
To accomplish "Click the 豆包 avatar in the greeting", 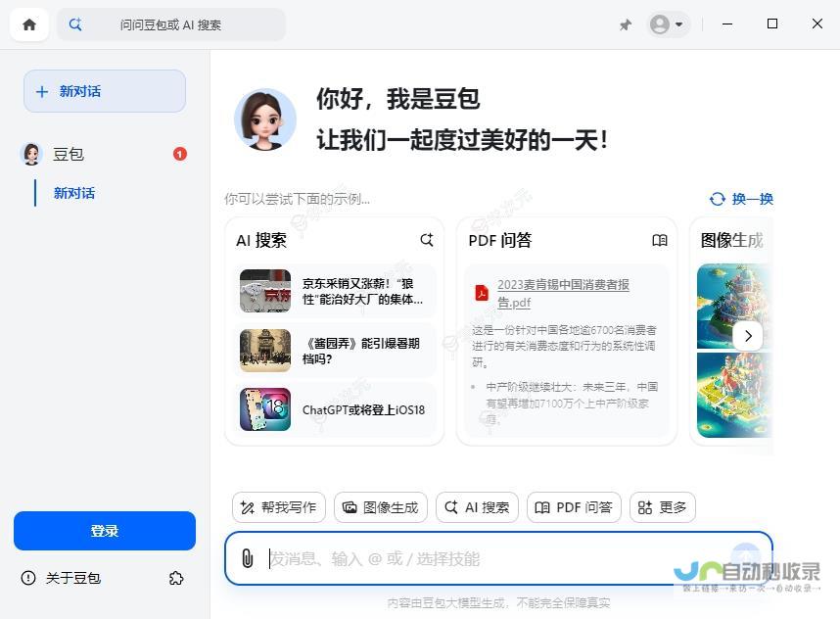I will click(265, 119).
